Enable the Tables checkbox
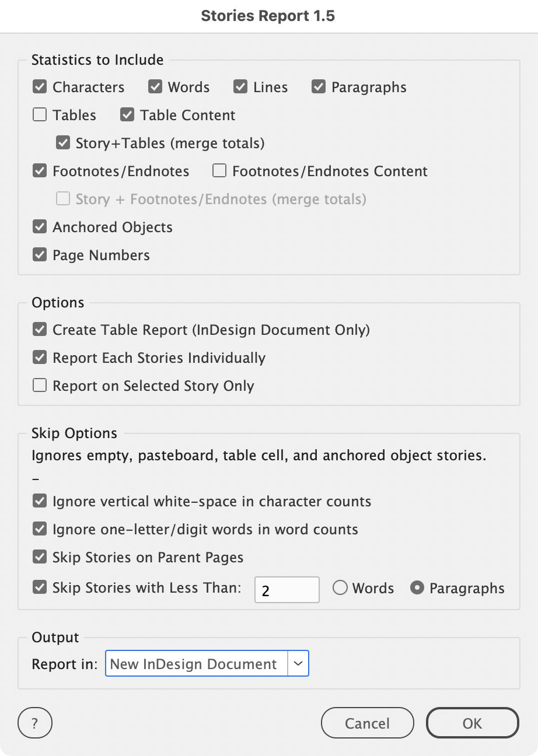The width and height of the screenshot is (538, 756). point(40,115)
